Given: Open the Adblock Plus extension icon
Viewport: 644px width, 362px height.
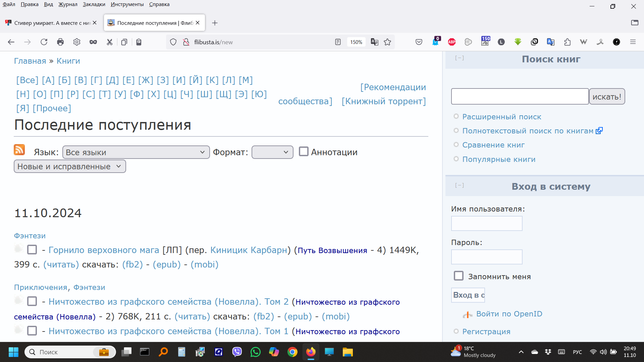Looking at the screenshot, I should [x=452, y=42].
